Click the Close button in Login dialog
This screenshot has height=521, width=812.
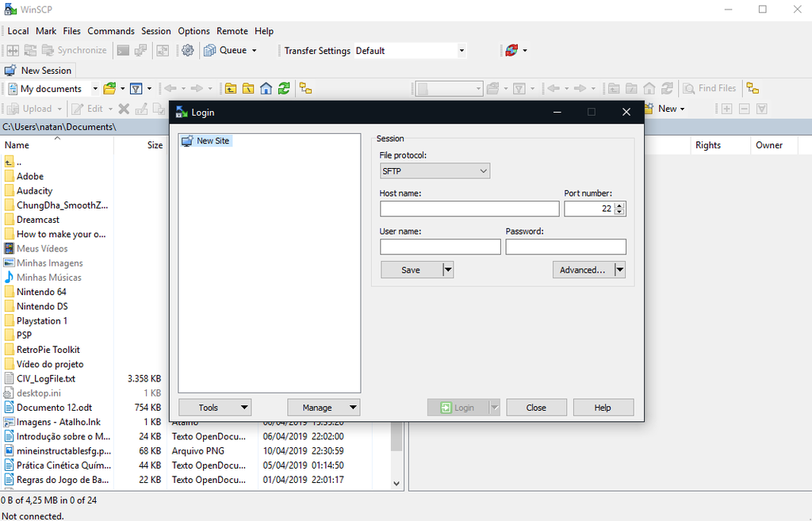536,408
